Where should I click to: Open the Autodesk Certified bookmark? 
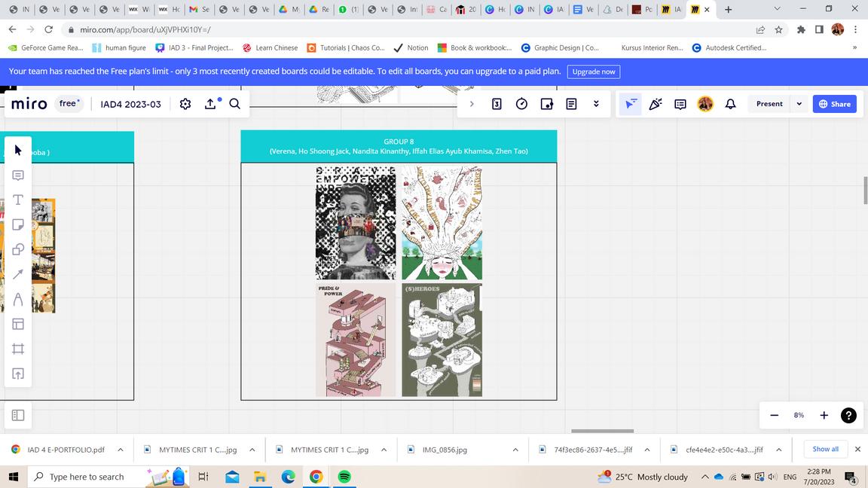(x=729, y=48)
